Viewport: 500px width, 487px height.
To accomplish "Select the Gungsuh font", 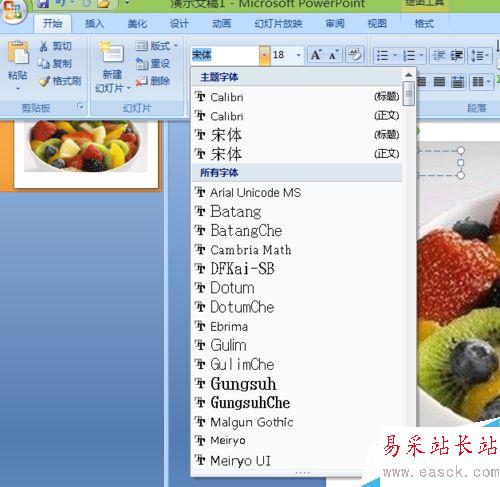I will [x=297, y=383].
